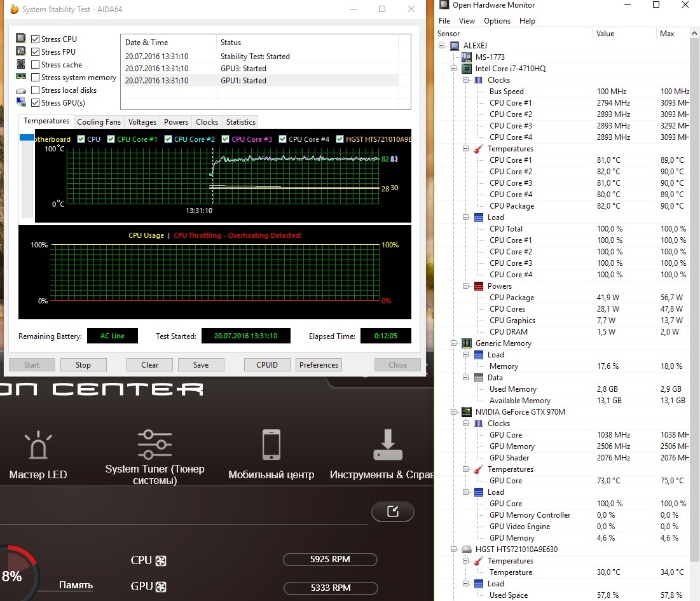Image resolution: width=700 pixels, height=601 pixels.
Task: Collapse the NVIDIA GeForce GTX 970M node
Action: point(453,411)
